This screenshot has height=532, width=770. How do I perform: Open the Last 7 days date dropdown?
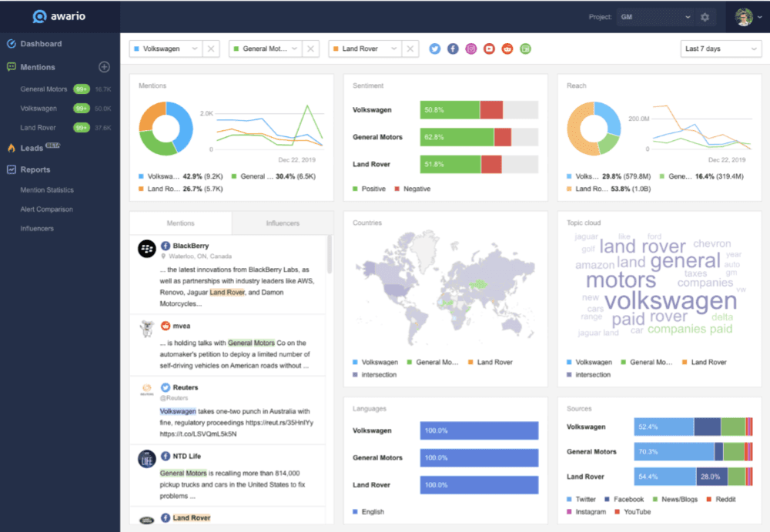(x=720, y=49)
